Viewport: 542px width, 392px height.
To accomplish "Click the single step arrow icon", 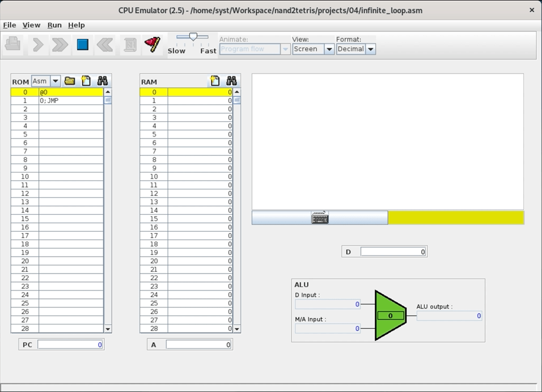I will (38, 45).
